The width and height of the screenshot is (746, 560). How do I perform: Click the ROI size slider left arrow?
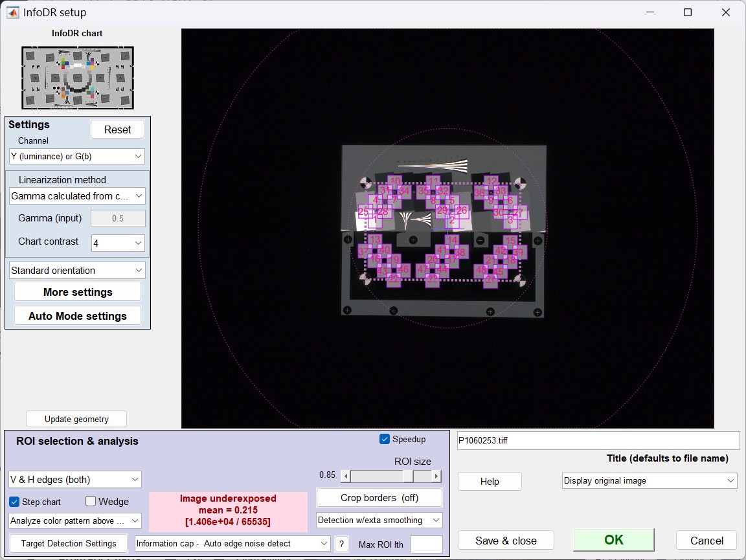[346, 476]
